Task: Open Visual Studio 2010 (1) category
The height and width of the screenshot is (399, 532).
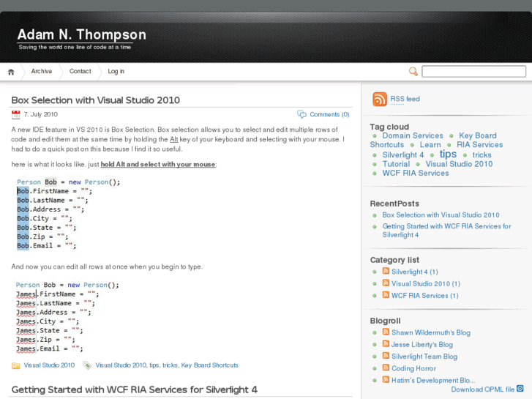Action: click(x=426, y=283)
